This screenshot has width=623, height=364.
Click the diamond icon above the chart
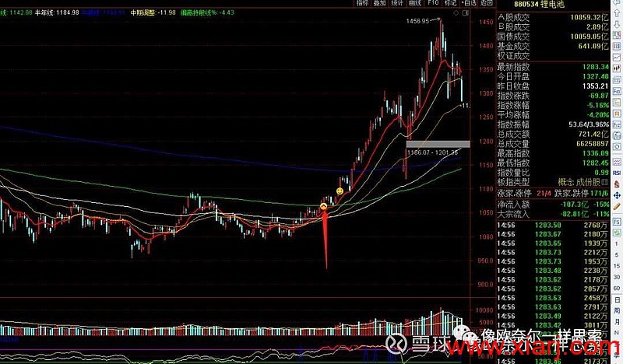point(456,13)
